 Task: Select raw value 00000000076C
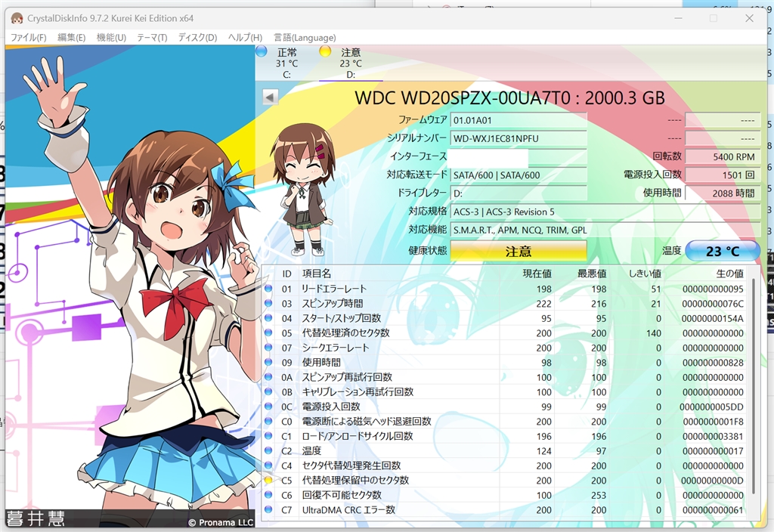click(x=713, y=304)
